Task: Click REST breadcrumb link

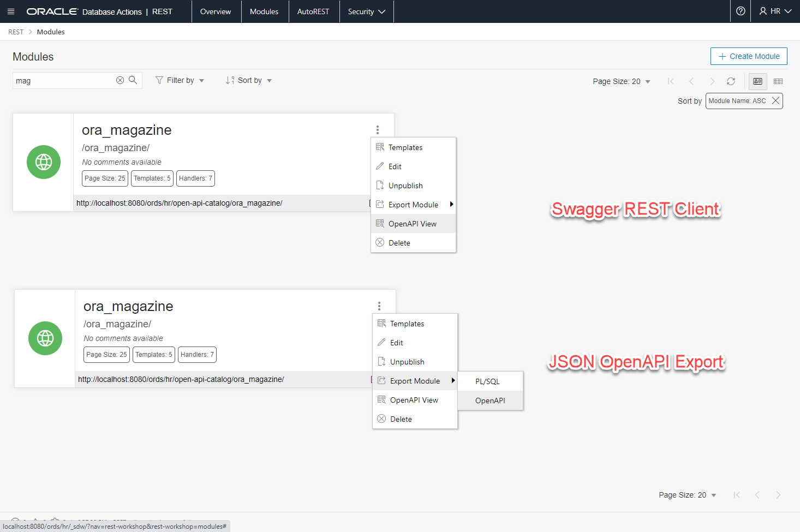Action: 16,32
